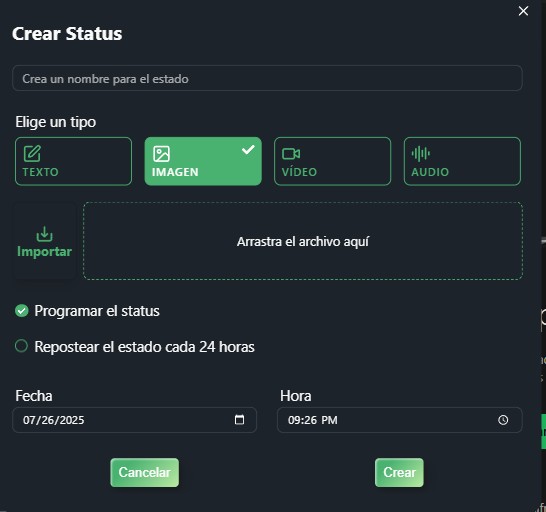
Task: Switch to the AUDIO type option
Action: pyautogui.click(x=462, y=161)
